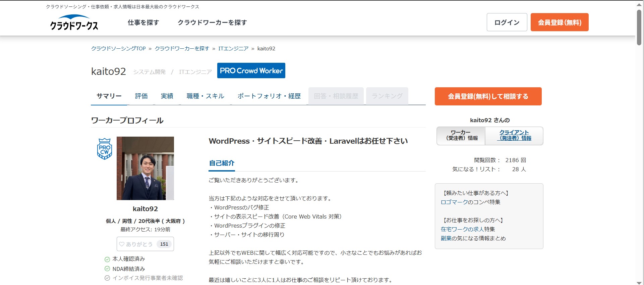Open ITエンジニア breadcrumb link
The image size is (644, 285).
coord(233,48)
